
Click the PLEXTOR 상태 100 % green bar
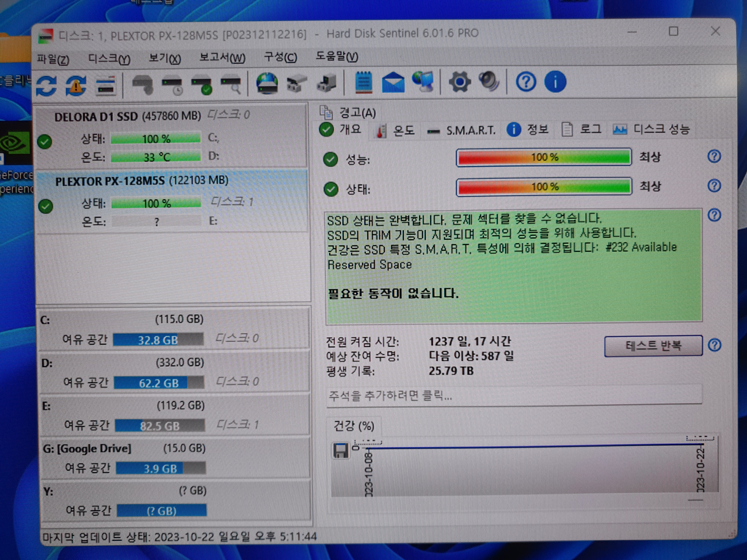click(x=156, y=203)
